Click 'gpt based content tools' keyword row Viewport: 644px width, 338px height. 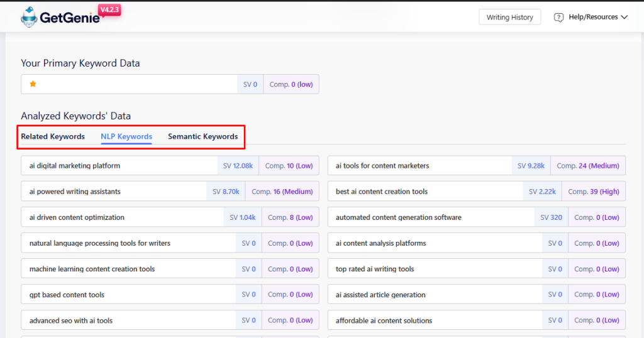pyautogui.click(x=67, y=295)
